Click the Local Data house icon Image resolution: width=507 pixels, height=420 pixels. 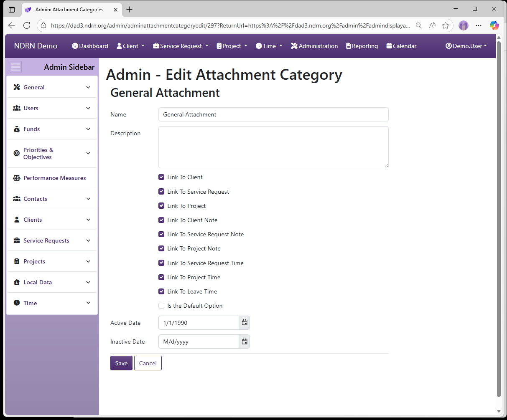(x=17, y=282)
